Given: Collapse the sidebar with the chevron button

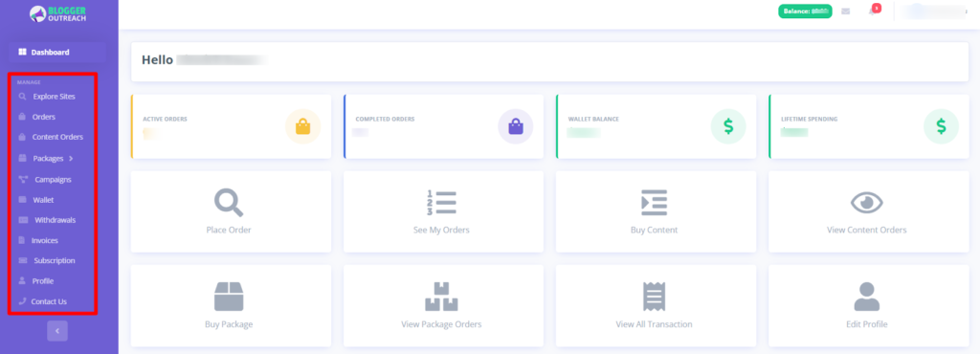Looking at the screenshot, I should (56, 331).
